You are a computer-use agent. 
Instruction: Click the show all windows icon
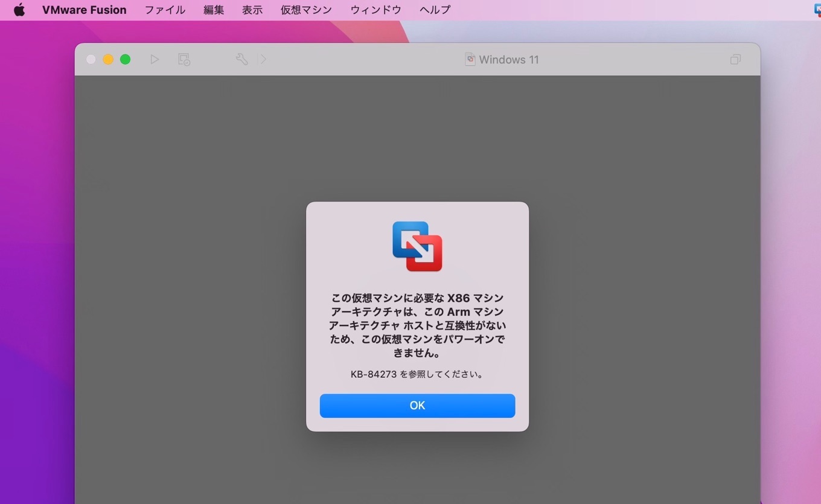(x=735, y=59)
